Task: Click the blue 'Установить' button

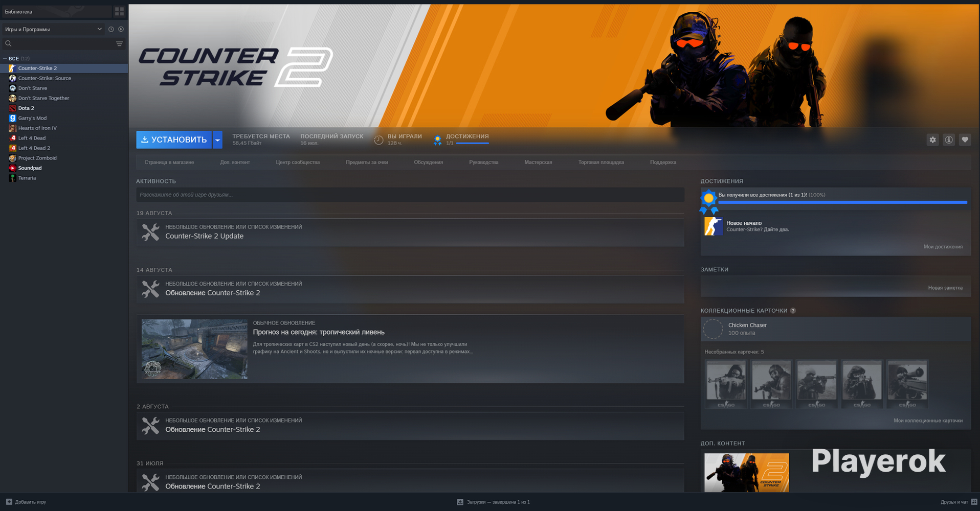Action: (174, 140)
